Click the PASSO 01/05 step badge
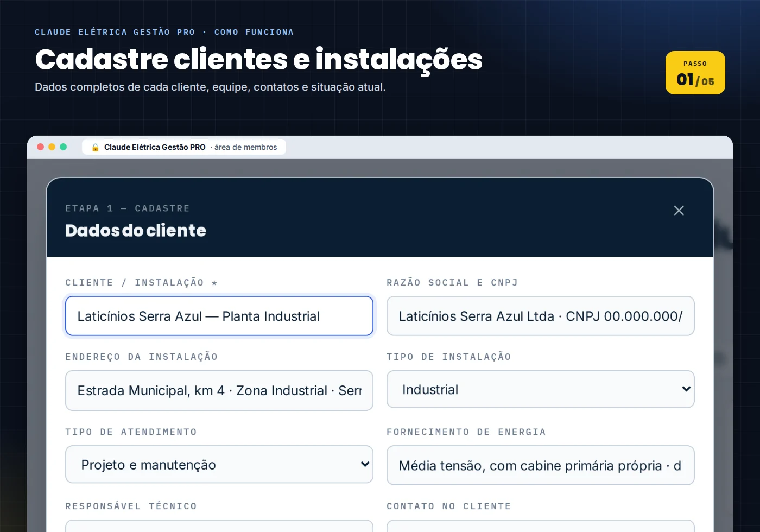Screen dimensions: 760x532 pyautogui.click(x=695, y=73)
